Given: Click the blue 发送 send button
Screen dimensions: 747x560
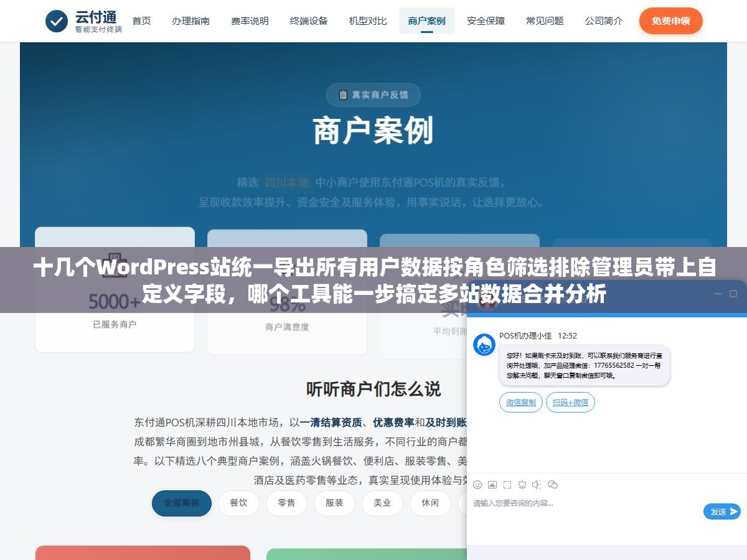Looking at the screenshot, I should tap(722, 511).
